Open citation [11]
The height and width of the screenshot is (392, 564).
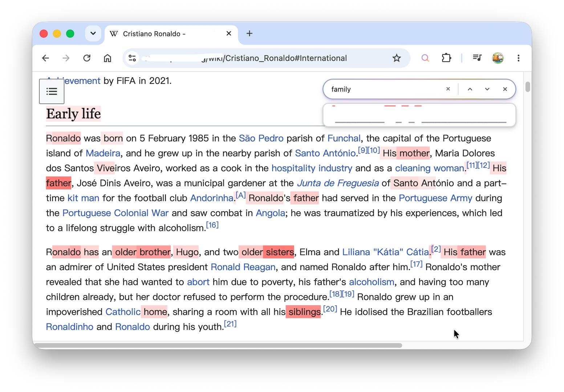pyautogui.click(x=472, y=165)
